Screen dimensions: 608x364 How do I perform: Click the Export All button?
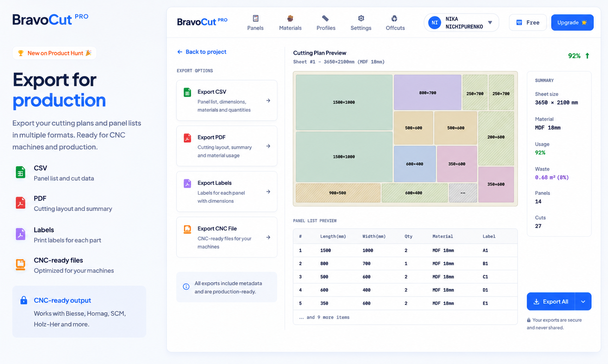tap(551, 301)
